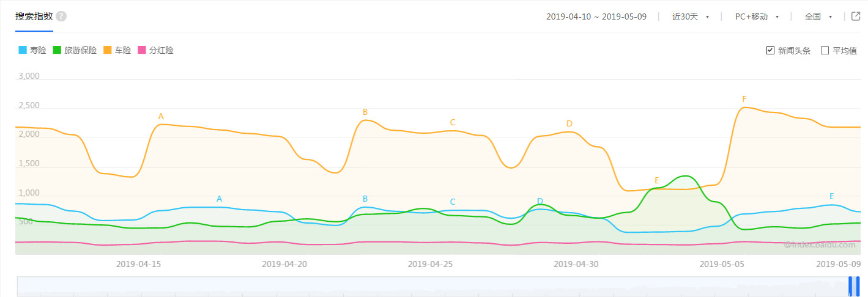Click the help question mark icon

click(61, 16)
